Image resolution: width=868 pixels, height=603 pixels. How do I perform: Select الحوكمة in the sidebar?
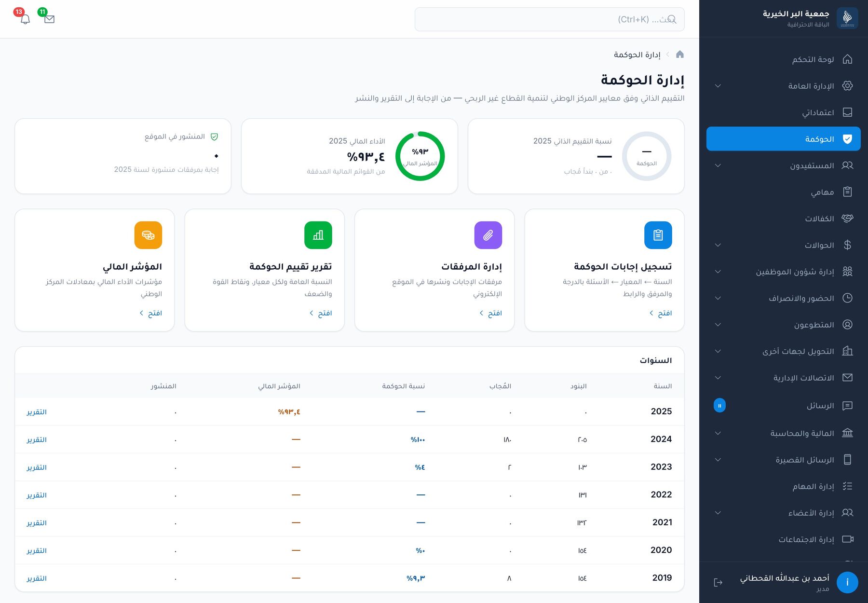coord(784,139)
